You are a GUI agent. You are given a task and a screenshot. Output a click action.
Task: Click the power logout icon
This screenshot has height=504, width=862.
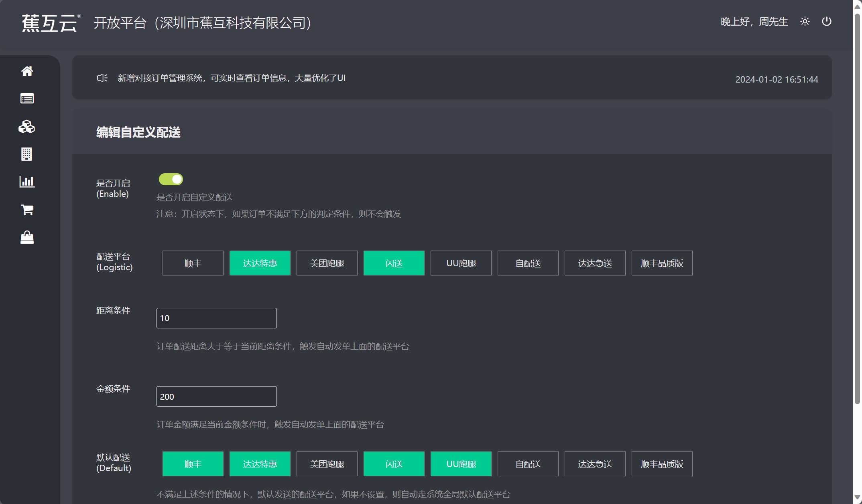pyautogui.click(x=827, y=21)
